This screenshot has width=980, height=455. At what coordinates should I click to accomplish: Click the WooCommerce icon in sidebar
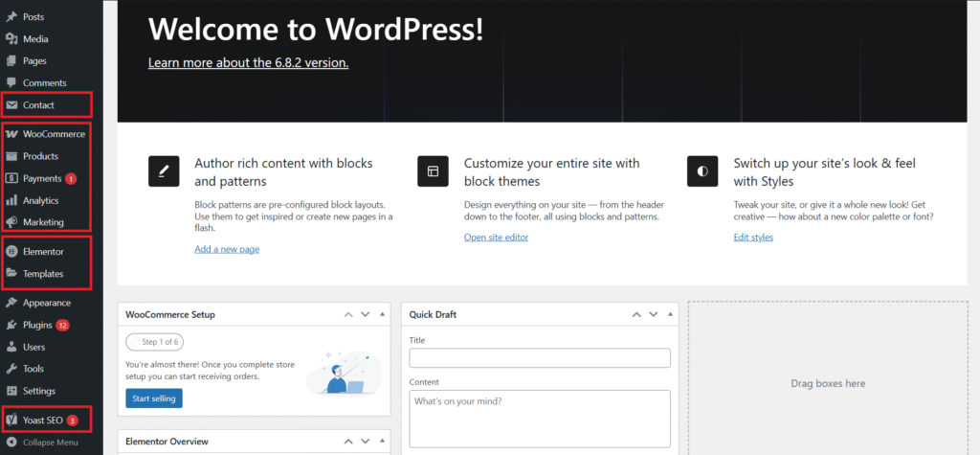[x=11, y=134]
